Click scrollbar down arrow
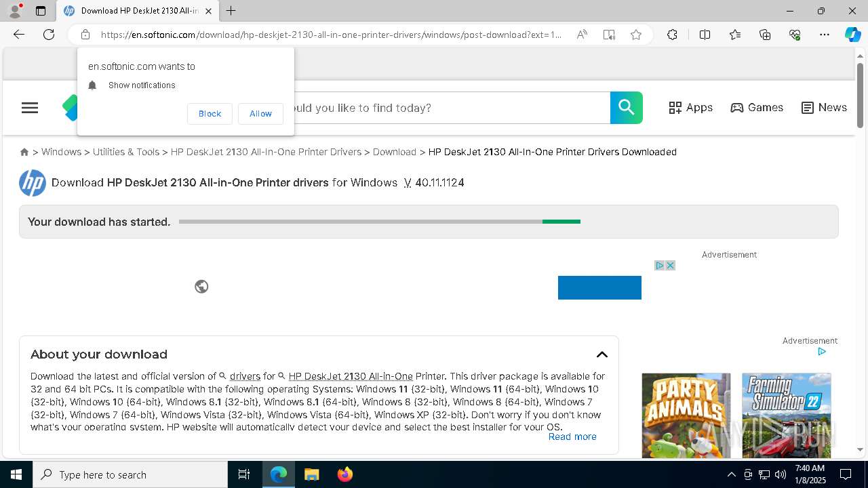 [x=861, y=449]
